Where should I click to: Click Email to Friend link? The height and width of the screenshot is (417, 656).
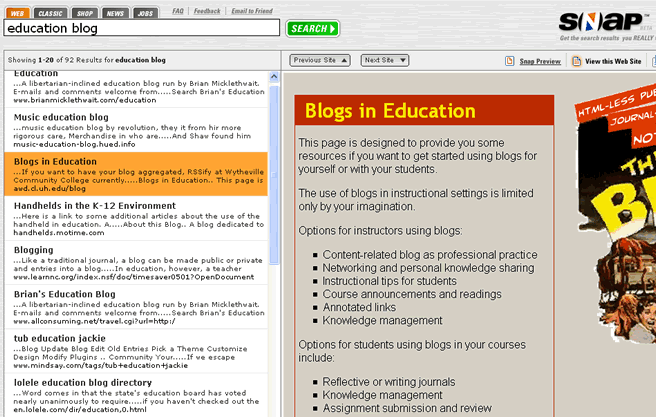coord(252,11)
